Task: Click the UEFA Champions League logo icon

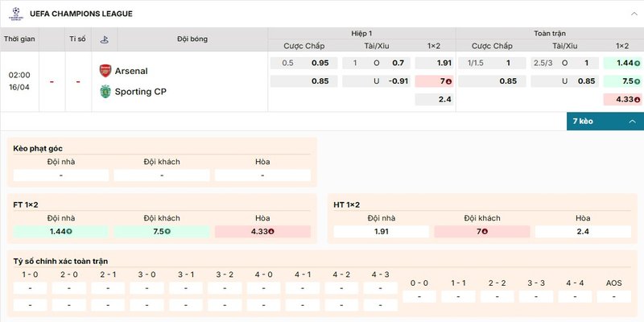Action: click(x=14, y=13)
